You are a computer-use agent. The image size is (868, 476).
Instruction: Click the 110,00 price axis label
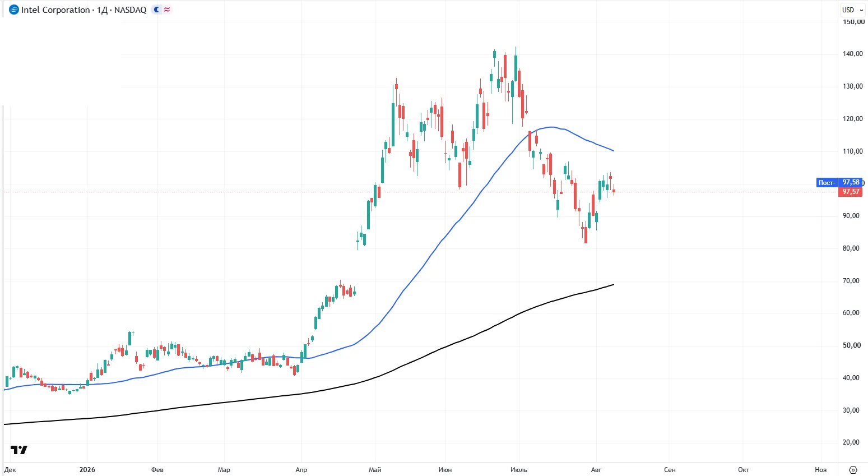(853, 151)
